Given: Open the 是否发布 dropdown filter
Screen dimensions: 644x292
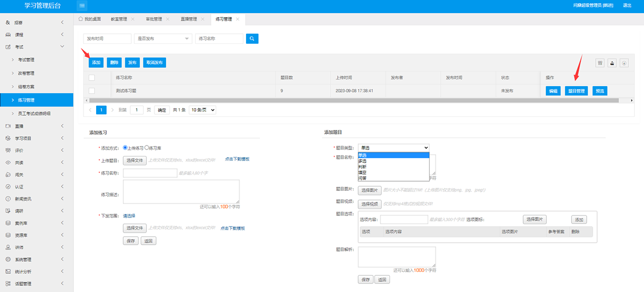Looking at the screenshot, I should coord(163,39).
